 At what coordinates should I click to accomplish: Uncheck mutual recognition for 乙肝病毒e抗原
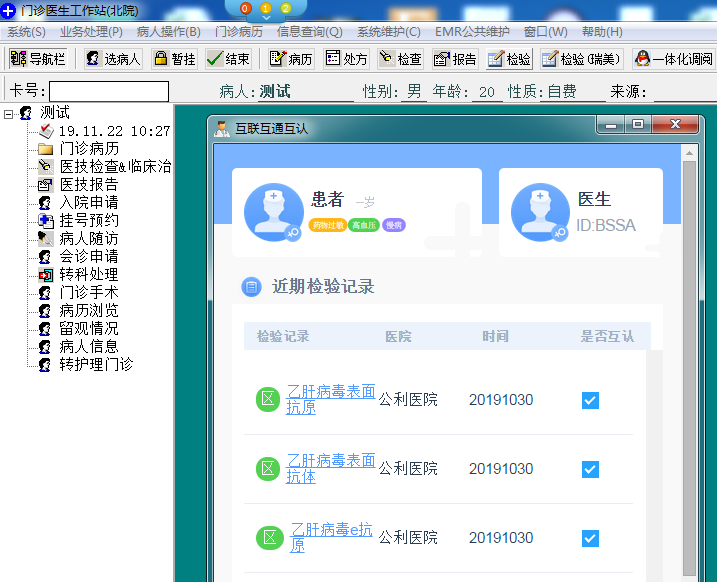(590, 538)
